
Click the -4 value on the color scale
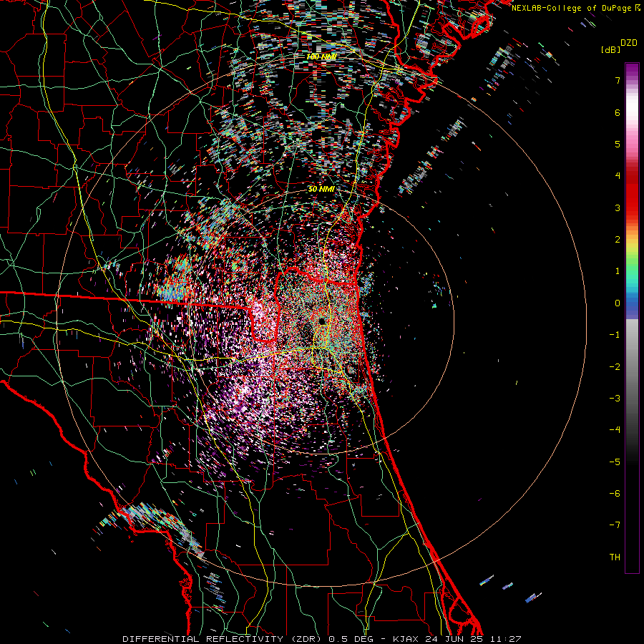click(x=615, y=430)
